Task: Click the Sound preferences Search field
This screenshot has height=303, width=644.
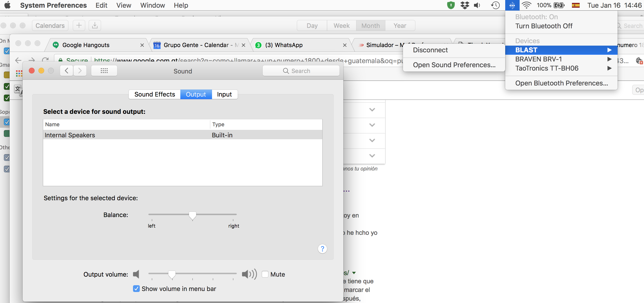Action: click(x=301, y=71)
